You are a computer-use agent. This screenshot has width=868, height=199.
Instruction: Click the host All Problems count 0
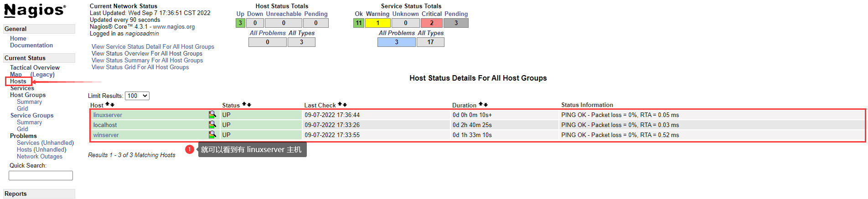pos(268,42)
